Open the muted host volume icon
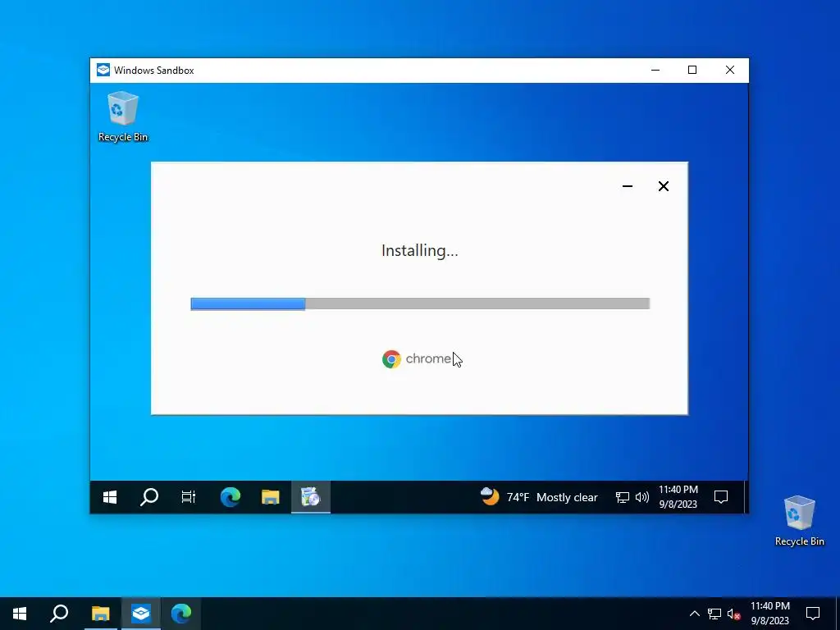The image size is (840, 630). (x=734, y=614)
